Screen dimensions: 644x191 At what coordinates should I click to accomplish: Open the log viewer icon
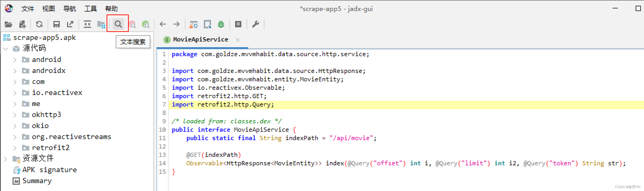(x=238, y=24)
